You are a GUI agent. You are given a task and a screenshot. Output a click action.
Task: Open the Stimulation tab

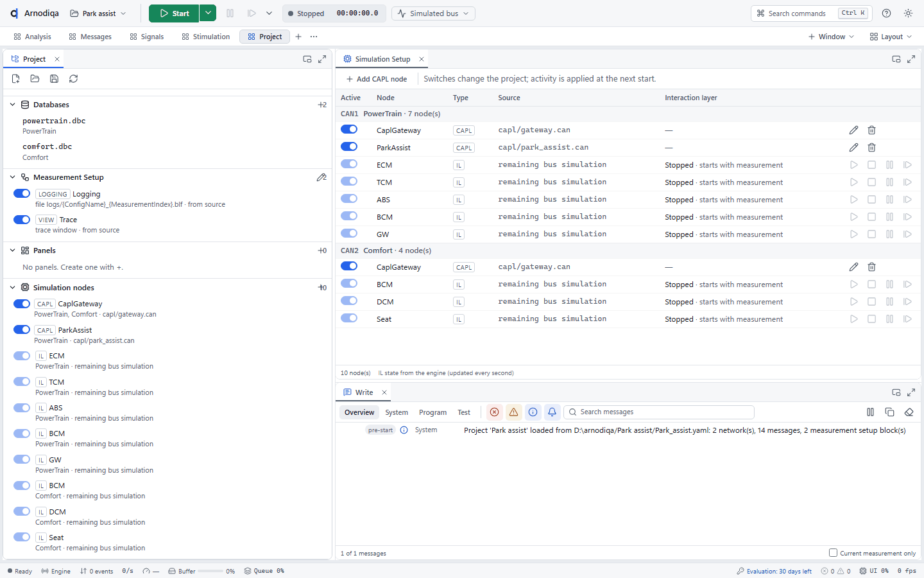[206, 37]
